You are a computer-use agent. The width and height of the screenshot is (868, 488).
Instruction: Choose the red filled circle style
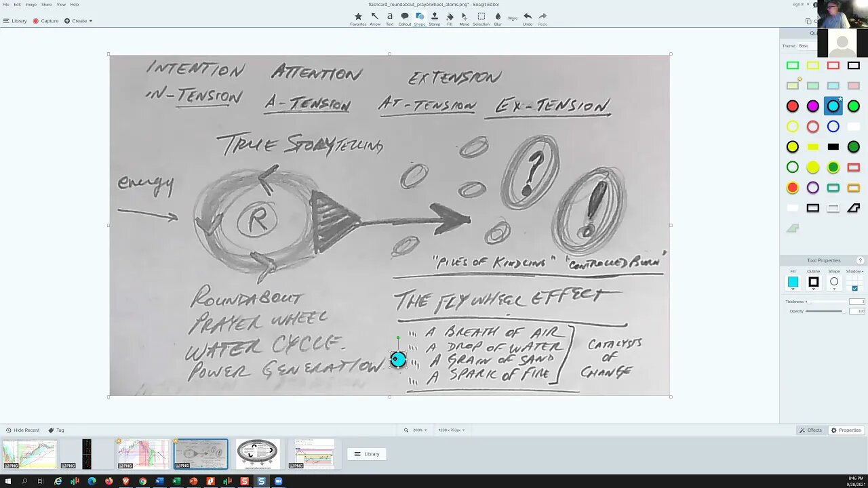(793, 106)
